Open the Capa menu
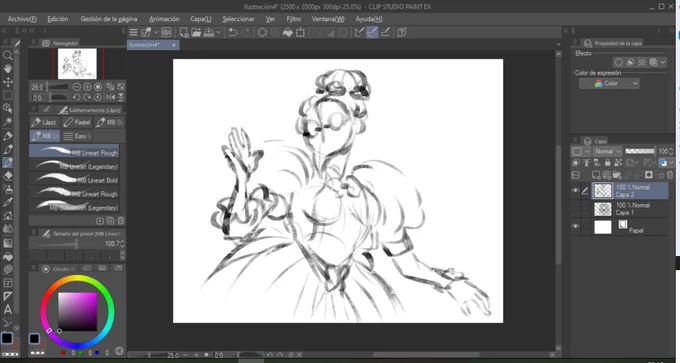Image resolution: width=680 pixels, height=363 pixels. click(201, 19)
